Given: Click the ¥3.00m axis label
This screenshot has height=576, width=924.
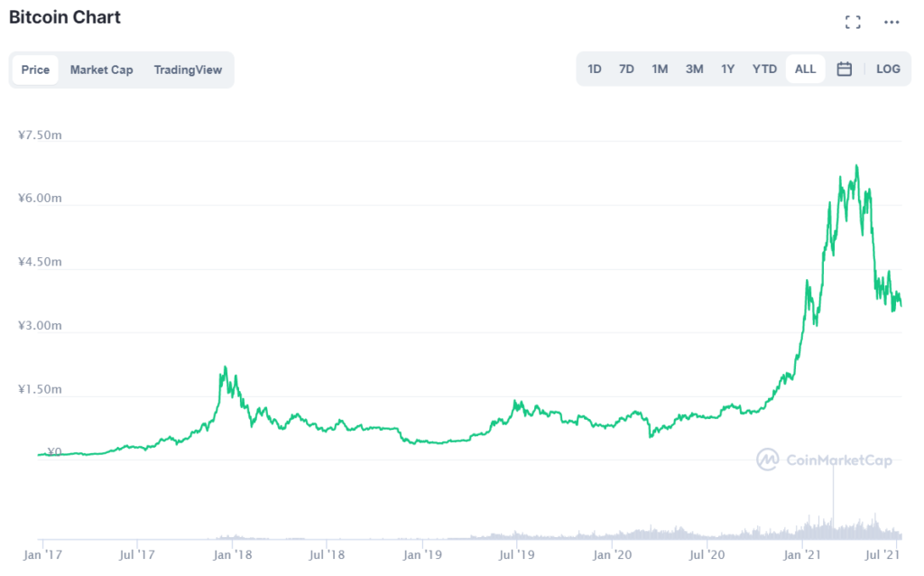Looking at the screenshot, I should [x=40, y=325].
